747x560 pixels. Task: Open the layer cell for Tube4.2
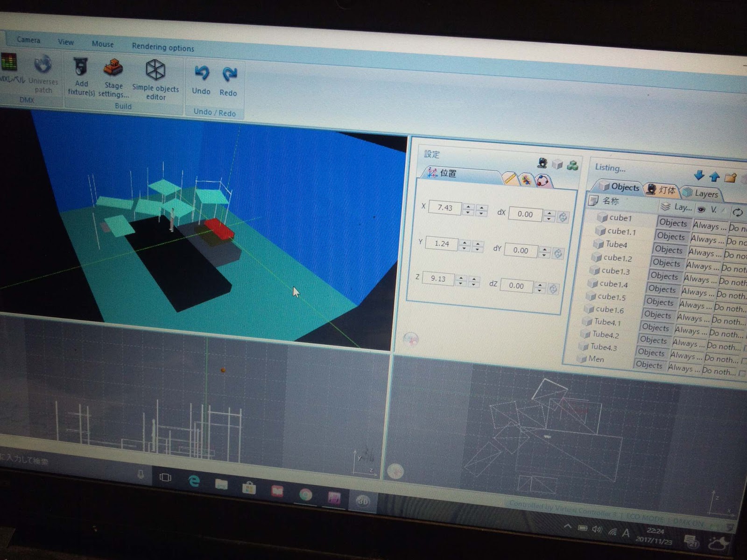coord(654,340)
